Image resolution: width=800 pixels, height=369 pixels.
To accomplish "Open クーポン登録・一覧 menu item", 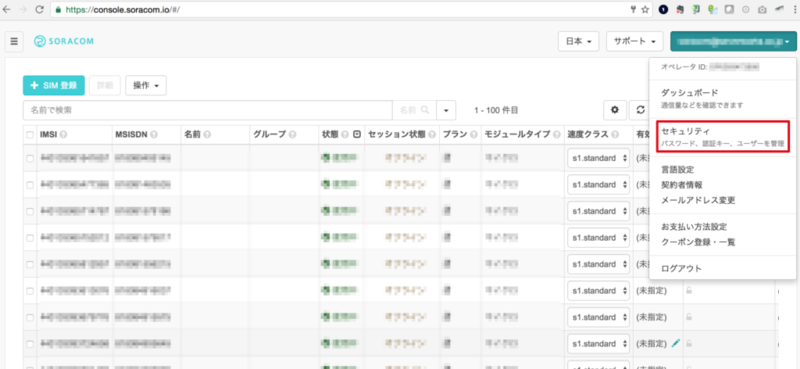I will [x=698, y=242].
